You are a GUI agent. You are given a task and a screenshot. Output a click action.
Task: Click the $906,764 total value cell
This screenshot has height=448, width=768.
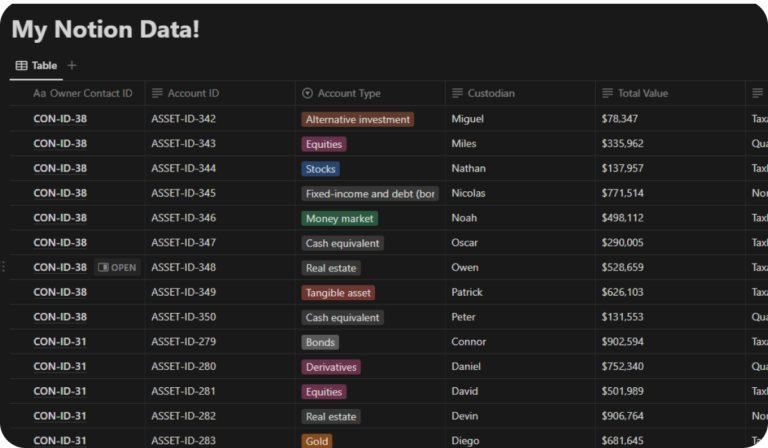(x=622, y=416)
